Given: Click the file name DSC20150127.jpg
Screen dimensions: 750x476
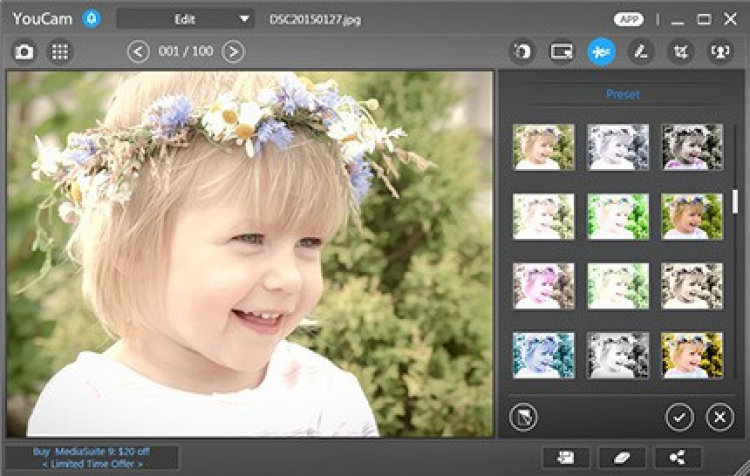Looking at the screenshot, I should tap(315, 20).
